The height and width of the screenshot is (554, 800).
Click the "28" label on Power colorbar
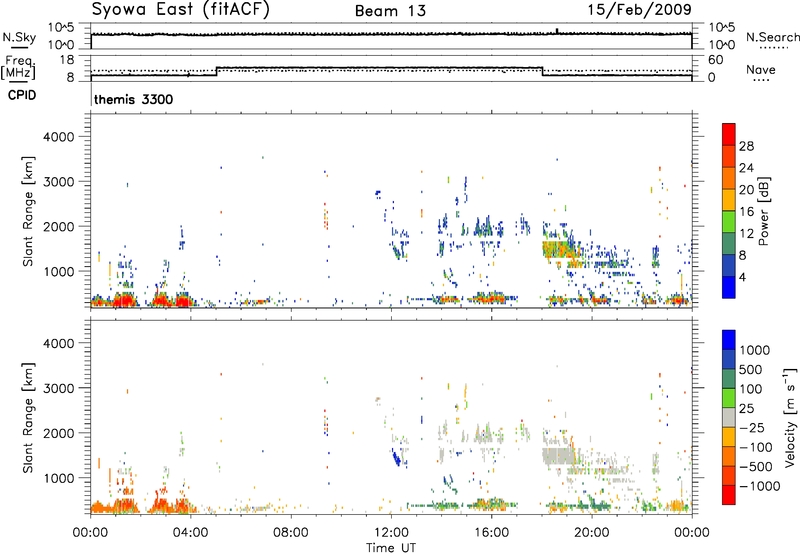pos(746,146)
